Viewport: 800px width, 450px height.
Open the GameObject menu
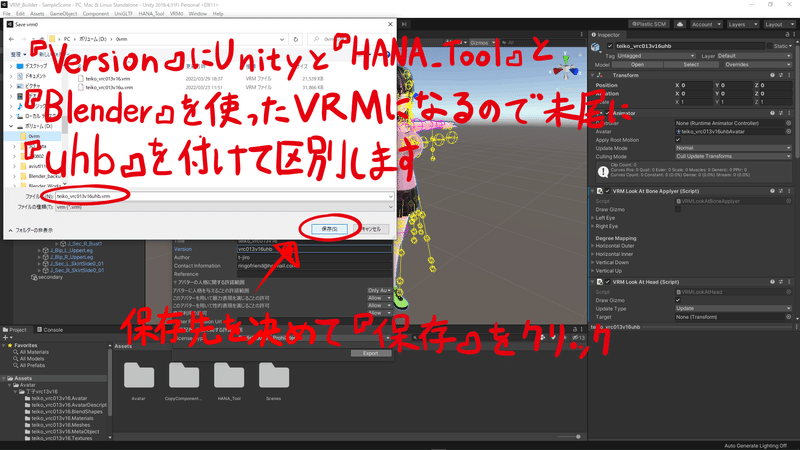point(63,14)
